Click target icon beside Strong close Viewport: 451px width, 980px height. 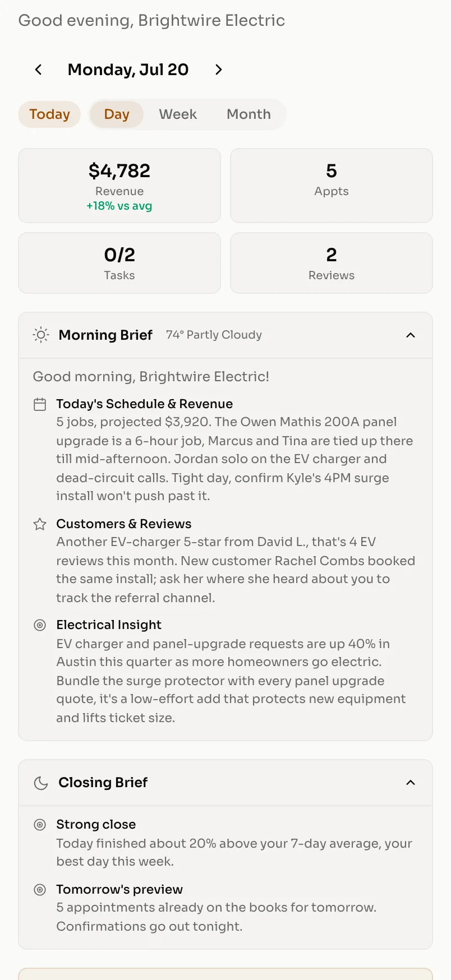coord(40,825)
